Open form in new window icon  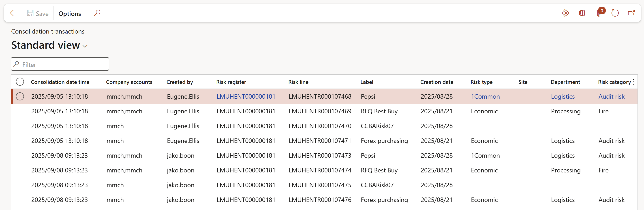pyautogui.click(x=631, y=13)
